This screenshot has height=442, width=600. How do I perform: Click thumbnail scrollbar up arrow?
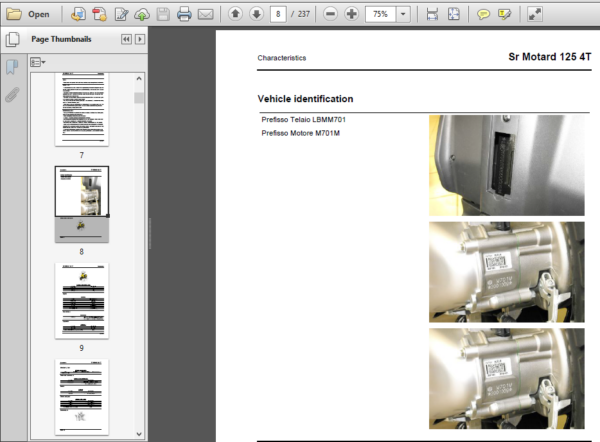(x=139, y=78)
